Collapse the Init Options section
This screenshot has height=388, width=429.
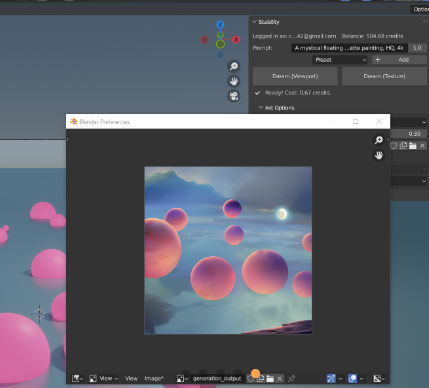point(261,108)
